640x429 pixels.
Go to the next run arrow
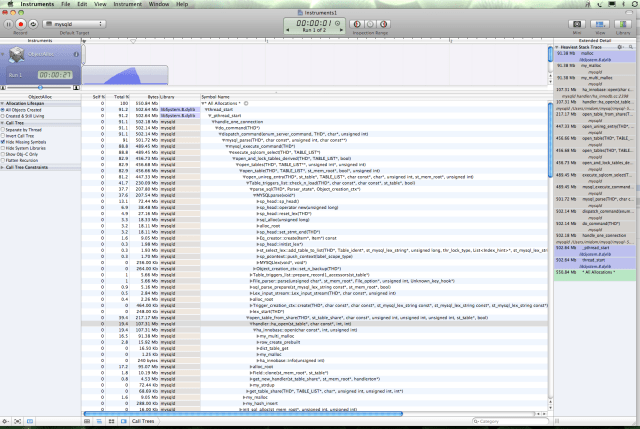coord(341,30)
